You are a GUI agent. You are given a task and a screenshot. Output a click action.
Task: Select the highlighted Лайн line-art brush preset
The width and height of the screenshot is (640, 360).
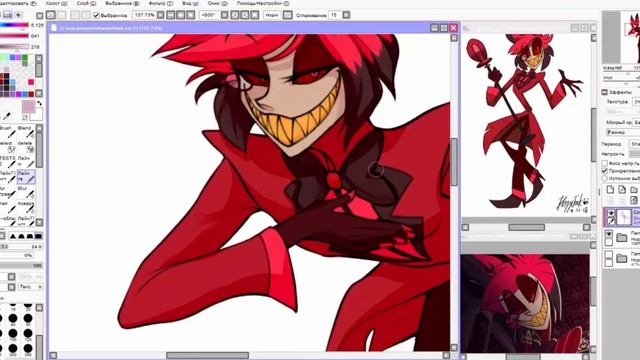(26, 178)
